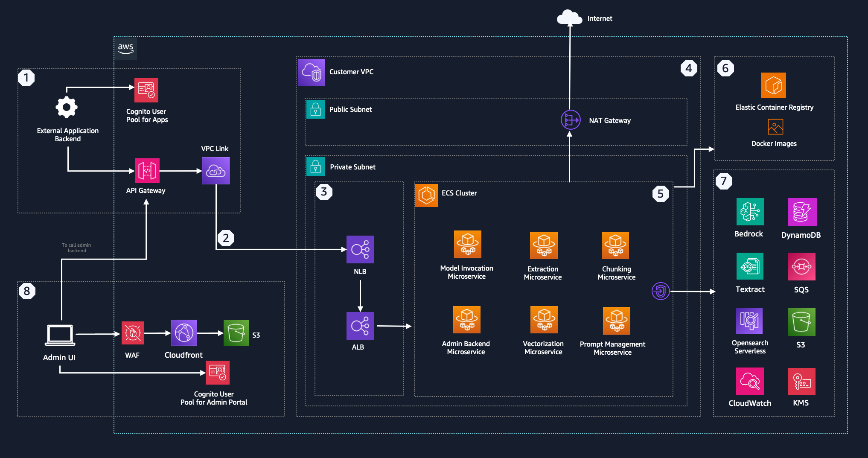Select the Docker Images icon
Screen dimensions: 868x458
coord(775,127)
